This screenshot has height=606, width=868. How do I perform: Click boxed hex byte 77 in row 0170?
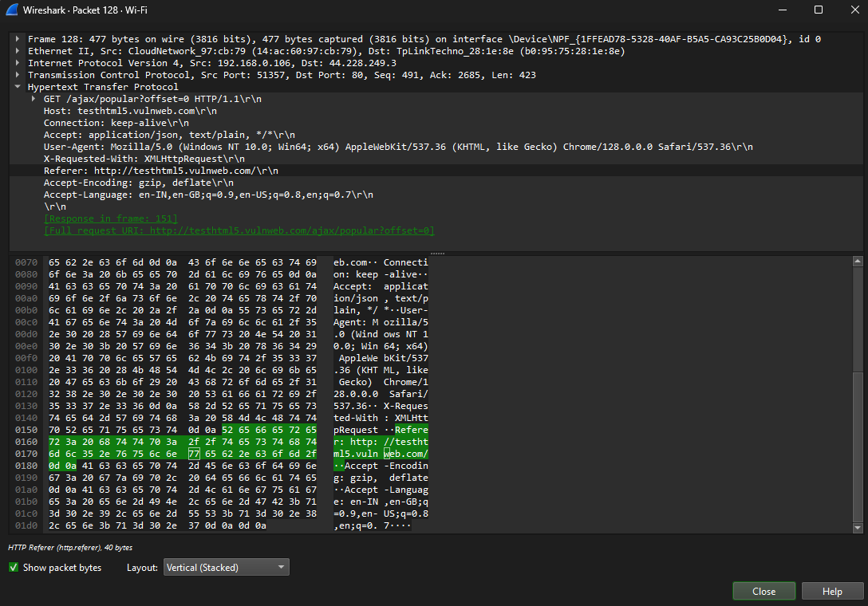click(x=194, y=454)
